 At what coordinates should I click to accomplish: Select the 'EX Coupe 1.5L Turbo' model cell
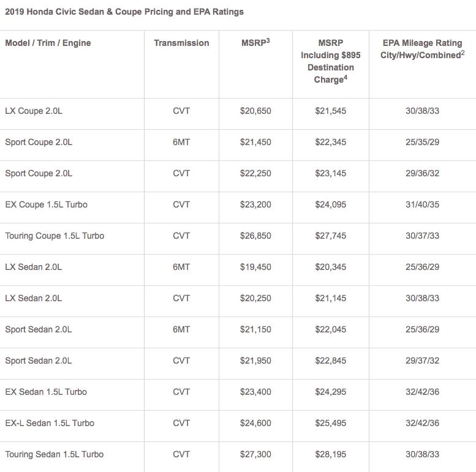click(46, 204)
